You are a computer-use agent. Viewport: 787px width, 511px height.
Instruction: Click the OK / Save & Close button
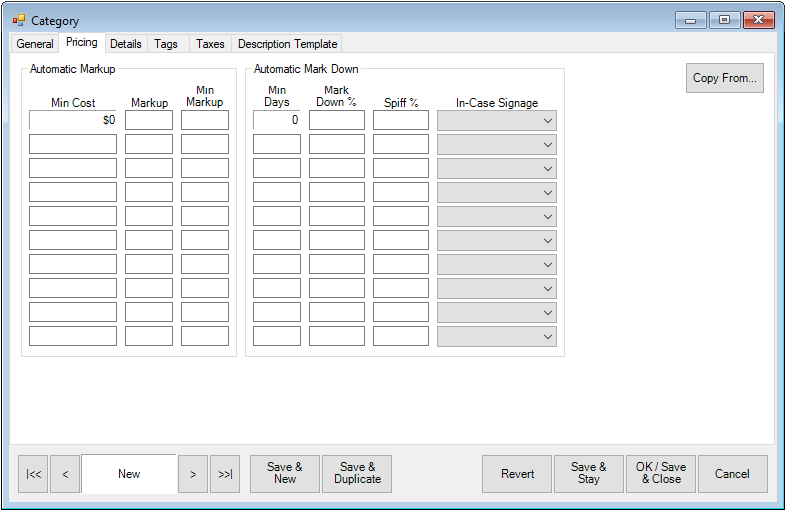click(660, 474)
